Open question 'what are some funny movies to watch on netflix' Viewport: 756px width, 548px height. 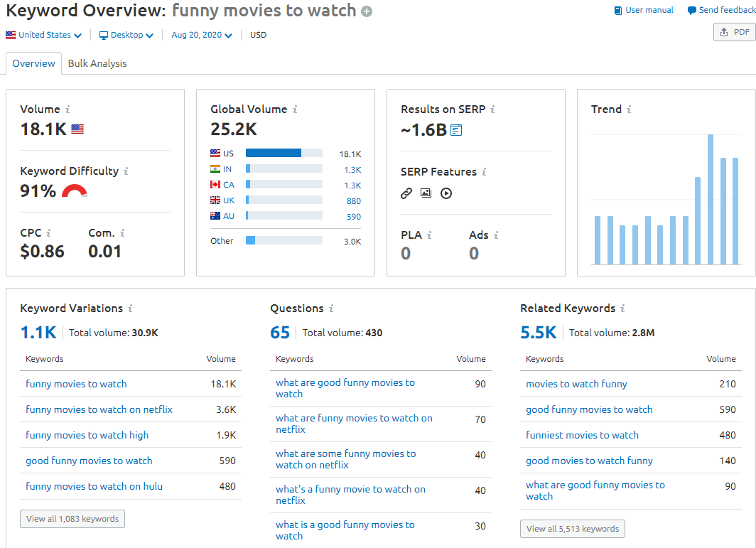(346, 459)
